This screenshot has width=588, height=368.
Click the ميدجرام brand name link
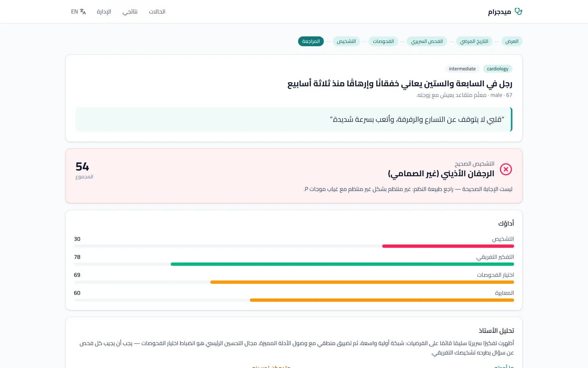tap(499, 11)
